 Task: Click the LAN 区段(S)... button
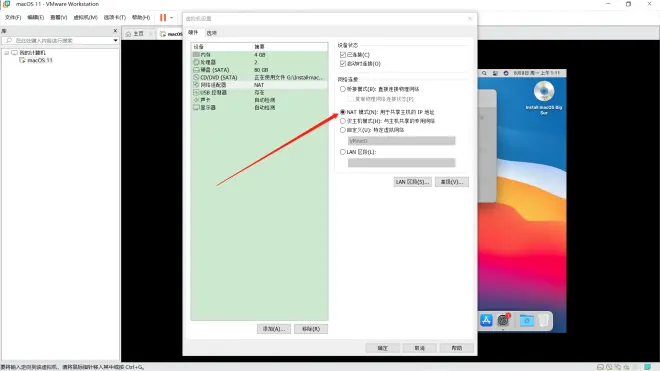tap(412, 182)
